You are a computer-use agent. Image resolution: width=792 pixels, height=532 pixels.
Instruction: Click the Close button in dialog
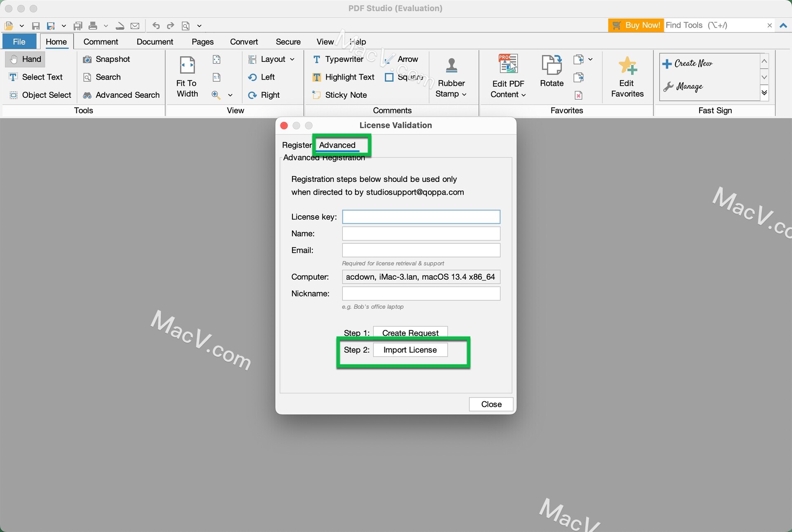click(491, 404)
